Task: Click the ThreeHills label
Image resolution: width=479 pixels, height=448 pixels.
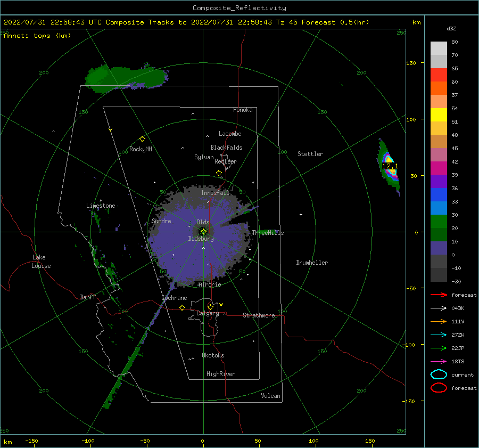Action: [268, 233]
